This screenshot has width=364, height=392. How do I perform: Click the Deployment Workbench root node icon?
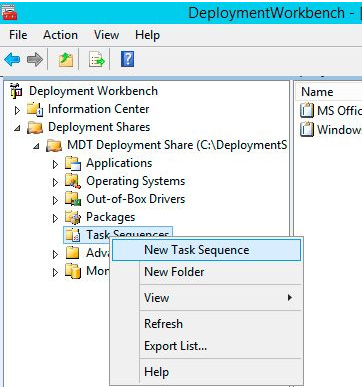click(16, 91)
